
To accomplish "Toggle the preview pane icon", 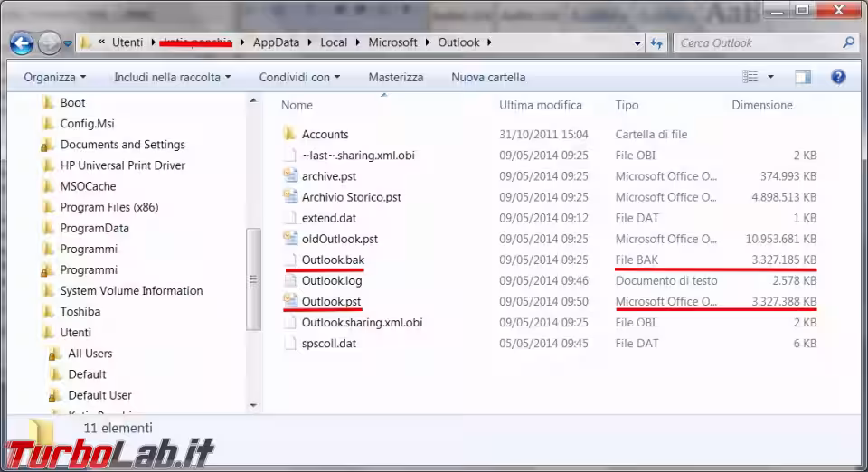I will click(x=803, y=77).
